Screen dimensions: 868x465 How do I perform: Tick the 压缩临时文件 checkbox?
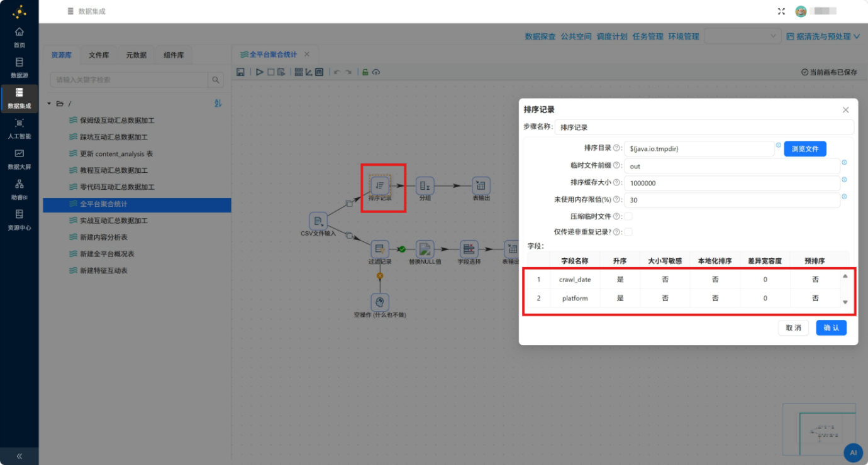(x=628, y=216)
